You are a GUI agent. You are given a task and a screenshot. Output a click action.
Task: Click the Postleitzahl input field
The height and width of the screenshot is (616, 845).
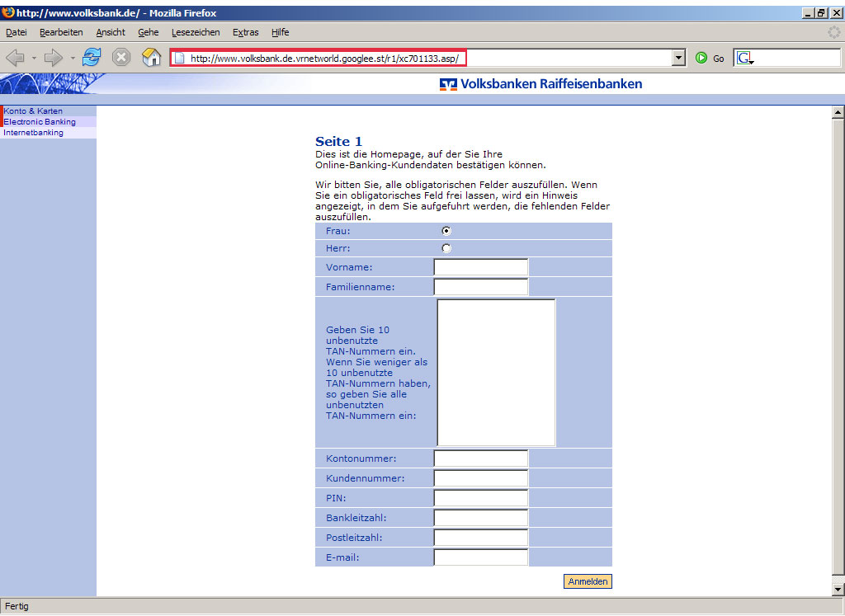coord(481,538)
